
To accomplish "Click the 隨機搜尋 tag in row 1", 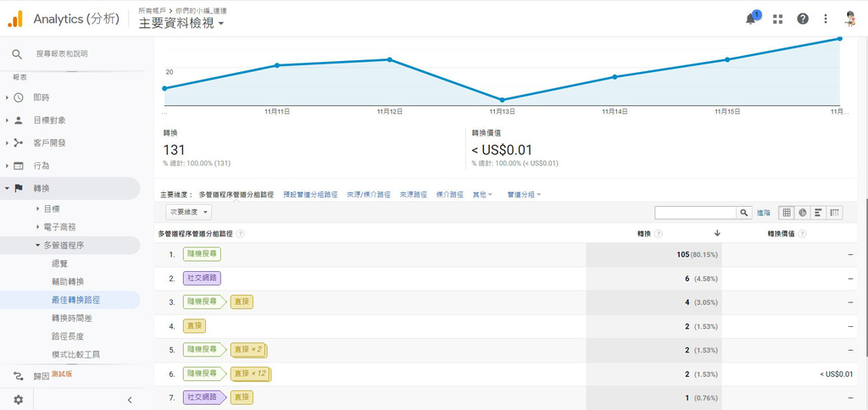I will [202, 254].
